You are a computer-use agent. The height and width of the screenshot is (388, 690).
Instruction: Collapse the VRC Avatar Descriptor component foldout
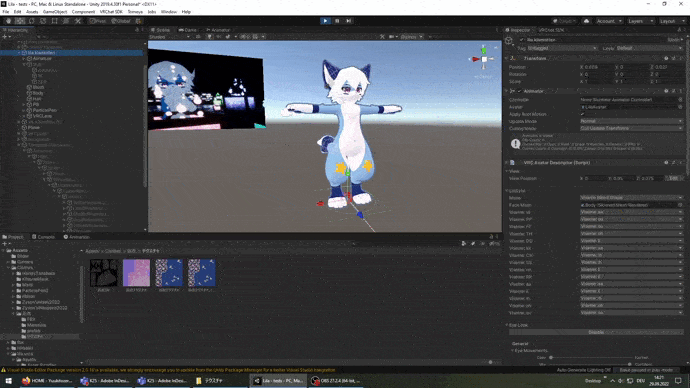pos(507,163)
